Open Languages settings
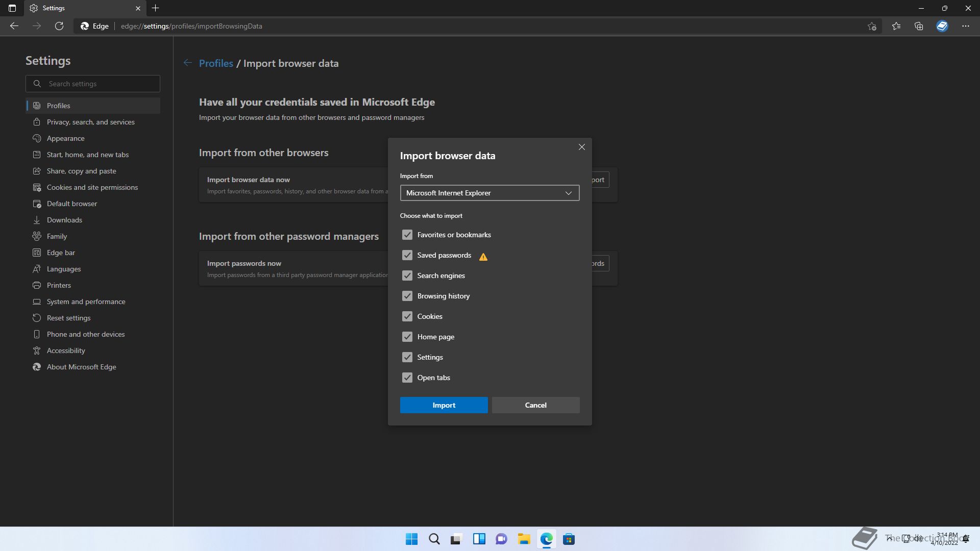The width and height of the screenshot is (980, 551). pyautogui.click(x=93, y=269)
